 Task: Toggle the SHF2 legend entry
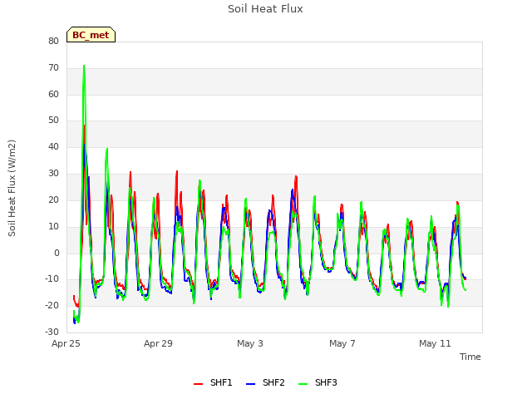tap(265, 382)
